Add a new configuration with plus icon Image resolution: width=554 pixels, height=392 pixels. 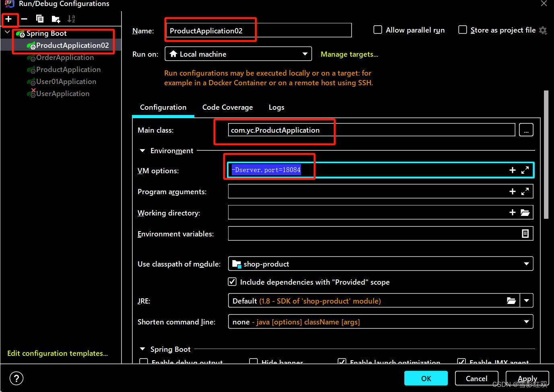point(8,19)
